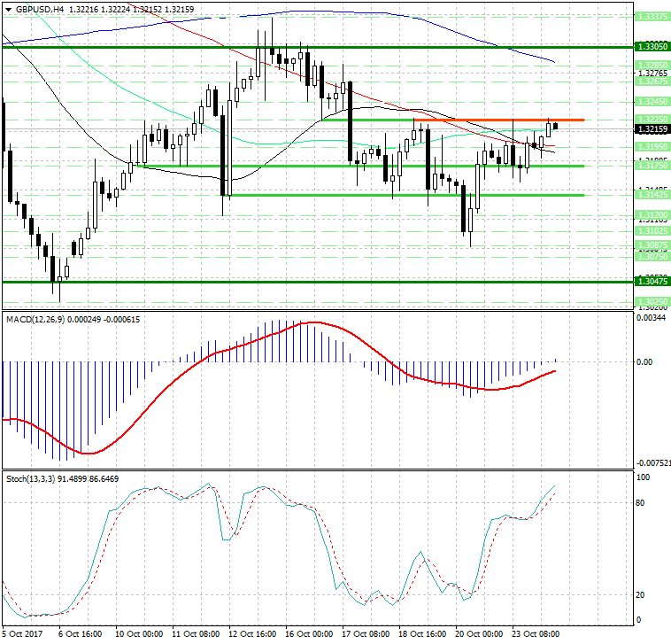Image resolution: width=671 pixels, height=644 pixels.
Task: Select the 1.30475 dark green price label
Action: [652, 281]
